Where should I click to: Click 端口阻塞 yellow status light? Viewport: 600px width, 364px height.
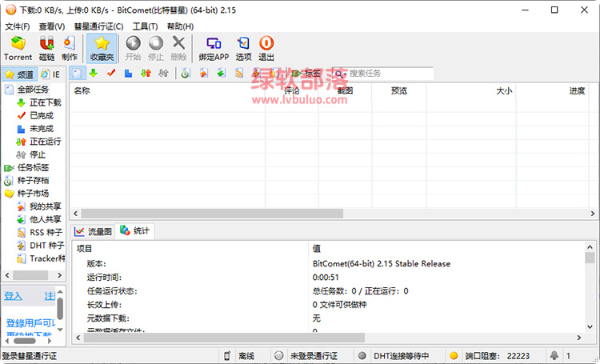[454, 356]
